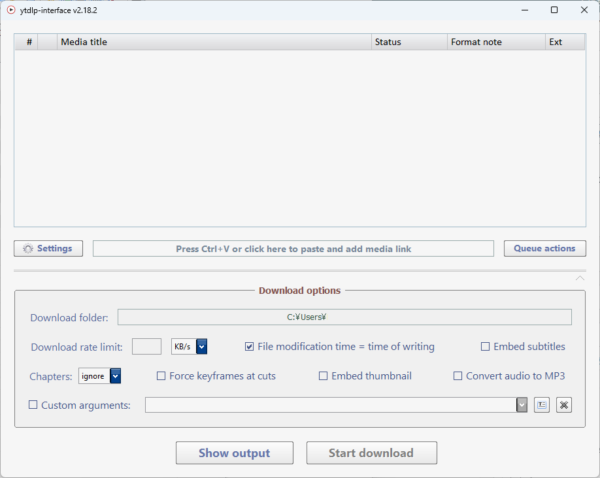
Task: Click the delete custom argument X icon
Action: [564, 405]
